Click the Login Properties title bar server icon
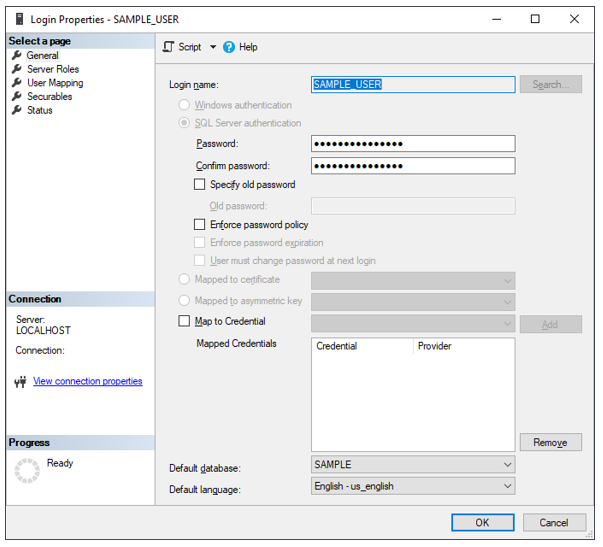The height and width of the screenshot is (547, 603). pos(19,19)
